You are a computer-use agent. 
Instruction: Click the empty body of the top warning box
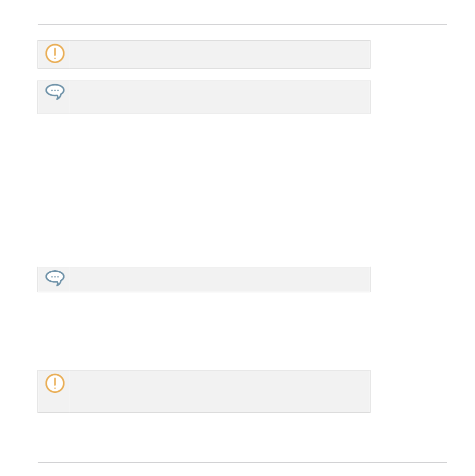click(219, 55)
